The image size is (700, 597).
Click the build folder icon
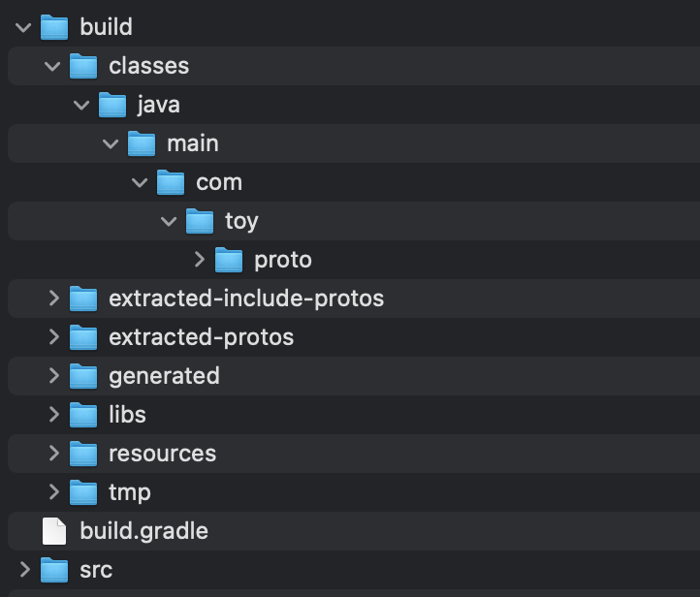(54, 27)
